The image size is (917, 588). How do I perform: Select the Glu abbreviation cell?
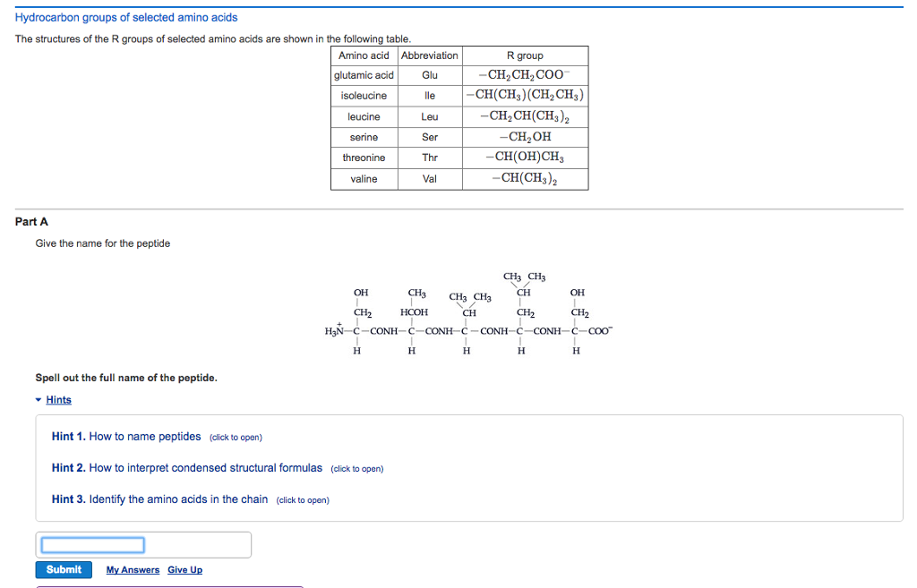(430, 75)
